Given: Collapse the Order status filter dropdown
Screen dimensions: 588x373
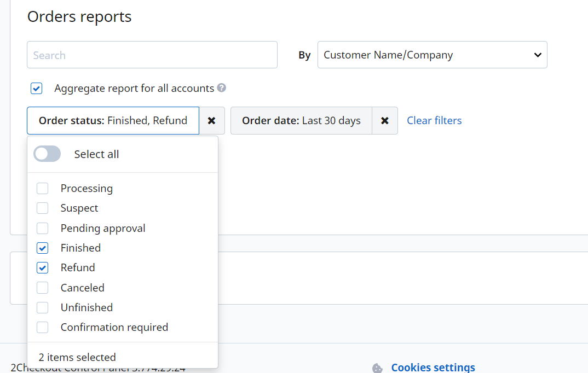Looking at the screenshot, I should click(112, 120).
